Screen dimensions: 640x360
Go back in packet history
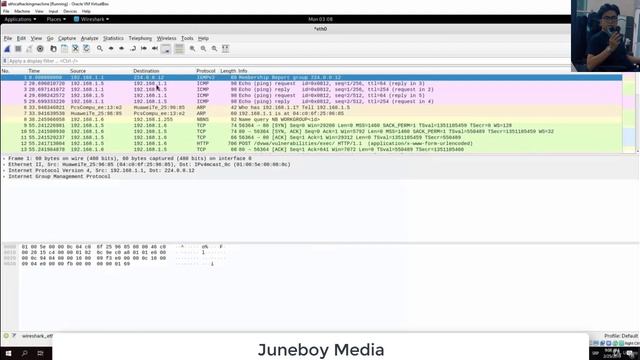point(111,49)
